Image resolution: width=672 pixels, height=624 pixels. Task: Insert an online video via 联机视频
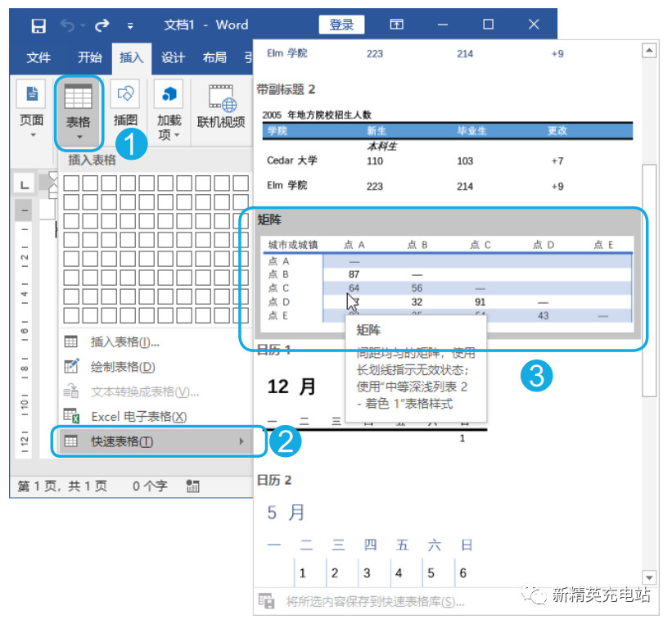(220, 106)
